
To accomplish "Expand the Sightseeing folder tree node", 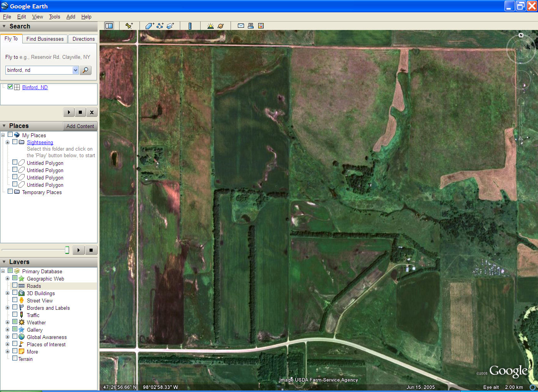I will click(x=7, y=142).
